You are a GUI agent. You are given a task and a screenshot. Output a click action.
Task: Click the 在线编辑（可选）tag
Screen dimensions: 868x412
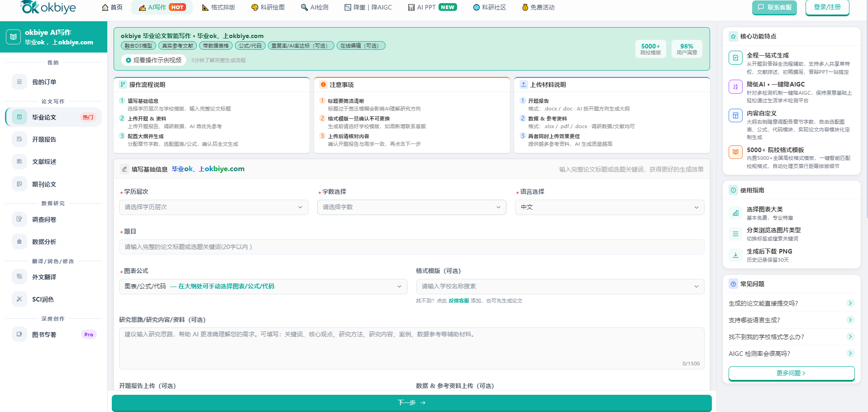(x=361, y=46)
